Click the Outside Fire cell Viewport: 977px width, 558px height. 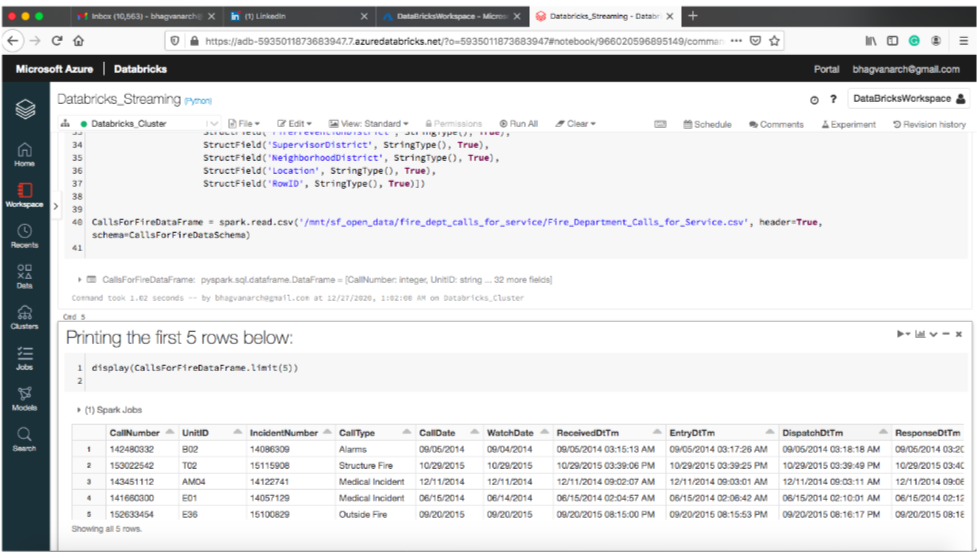(x=363, y=514)
